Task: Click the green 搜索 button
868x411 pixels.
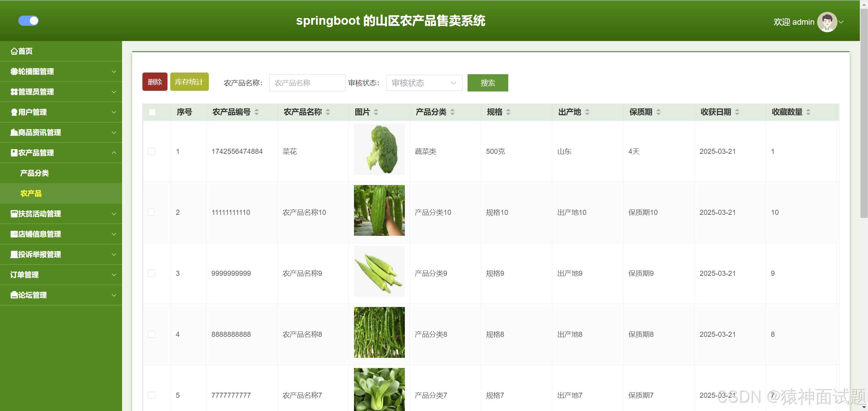Action: (x=488, y=83)
